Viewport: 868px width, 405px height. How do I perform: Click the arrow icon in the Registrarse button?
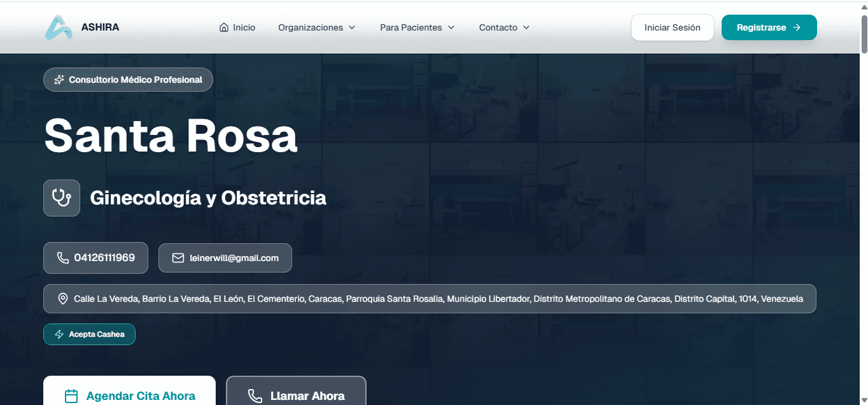coord(797,27)
